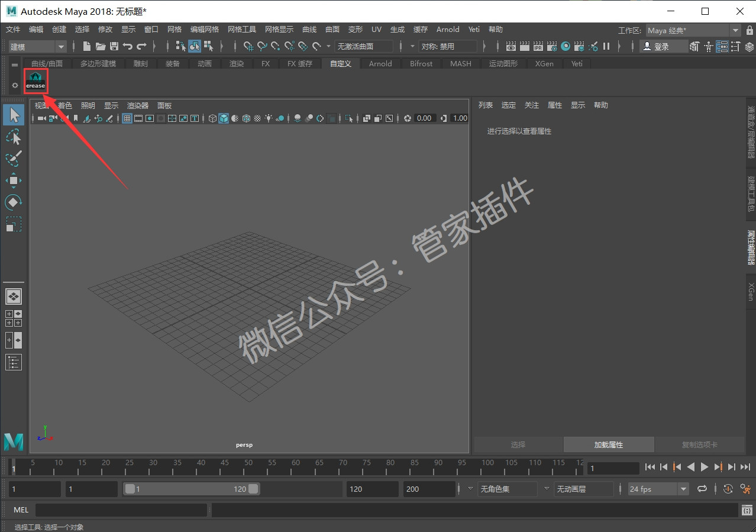Render the current frame

[x=525, y=46]
